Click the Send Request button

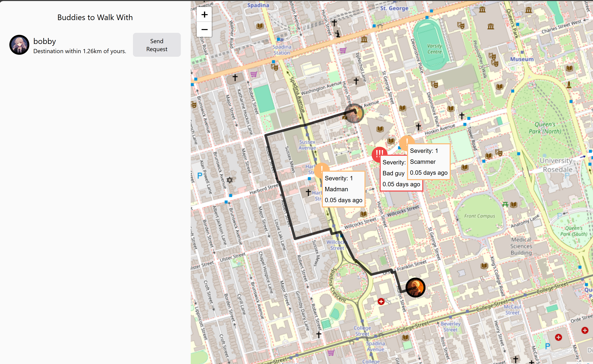click(157, 45)
